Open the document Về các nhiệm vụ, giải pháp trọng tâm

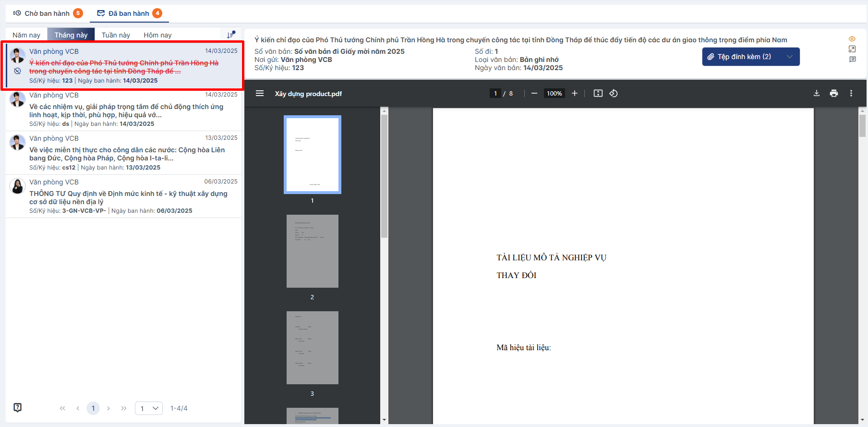point(123,110)
